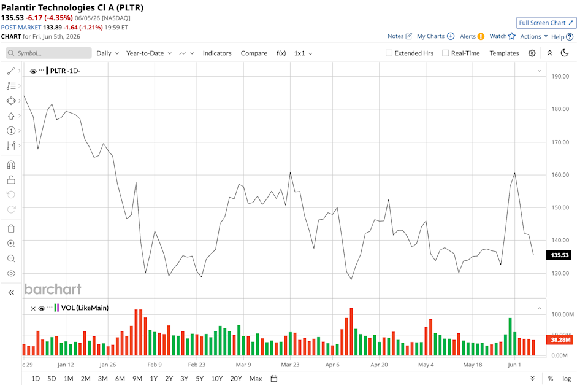Undo the last chart action

(11, 195)
